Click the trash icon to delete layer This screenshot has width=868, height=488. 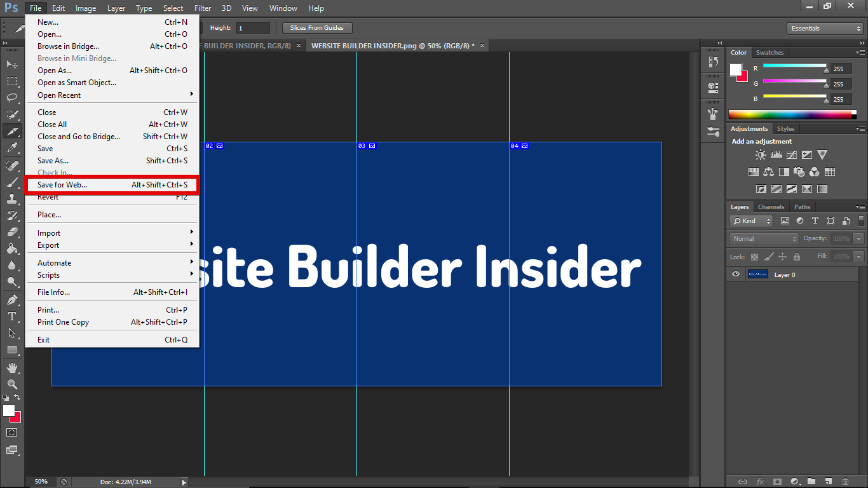[845, 482]
